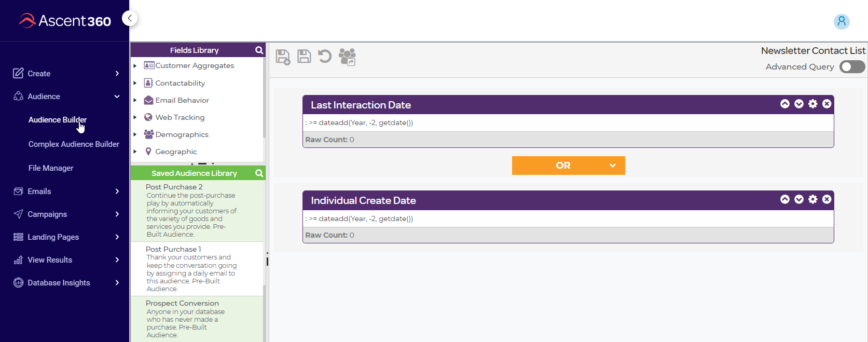Move Last Interaction Date block down
Image resolution: width=868 pixels, height=342 pixels.
[799, 104]
